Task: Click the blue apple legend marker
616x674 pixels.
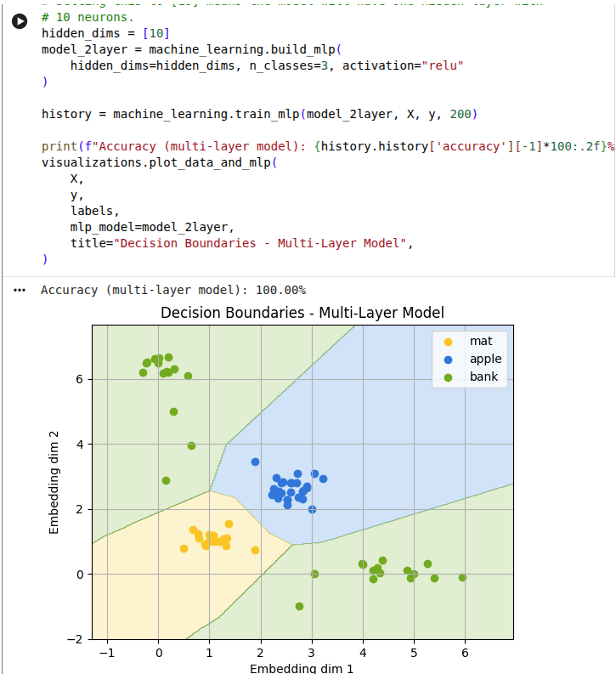Action: [x=448, y=359]
